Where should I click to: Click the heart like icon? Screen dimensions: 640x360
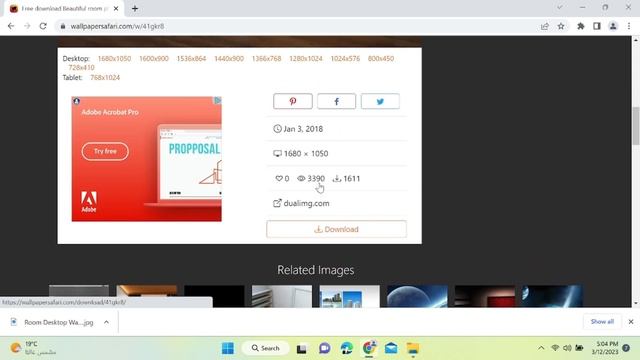[x=279, y=178]
